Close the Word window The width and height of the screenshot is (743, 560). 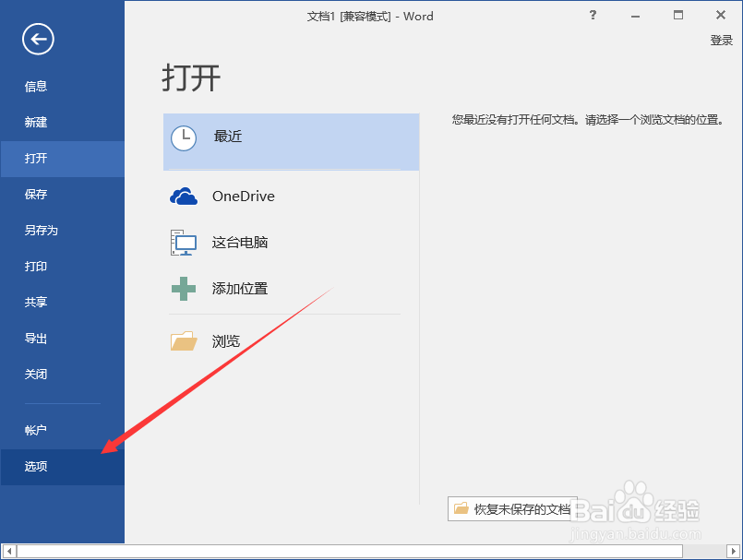pyautogui.click(x=721, y=15)
